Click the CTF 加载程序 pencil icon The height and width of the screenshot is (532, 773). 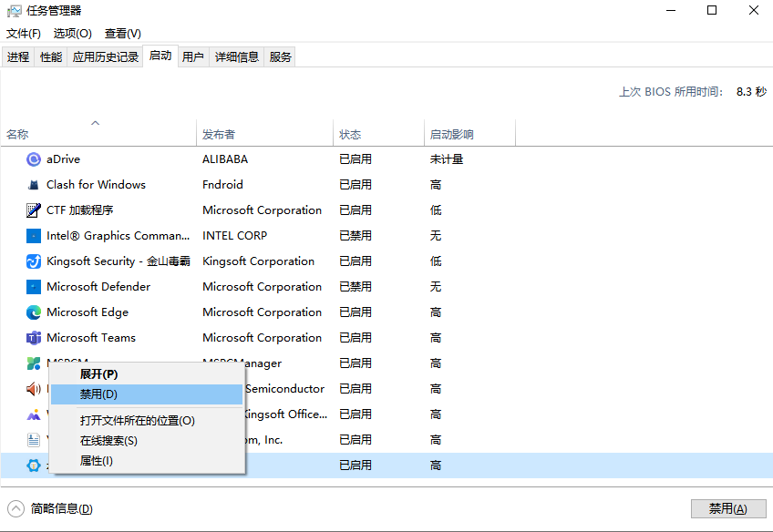click(32, 210)
